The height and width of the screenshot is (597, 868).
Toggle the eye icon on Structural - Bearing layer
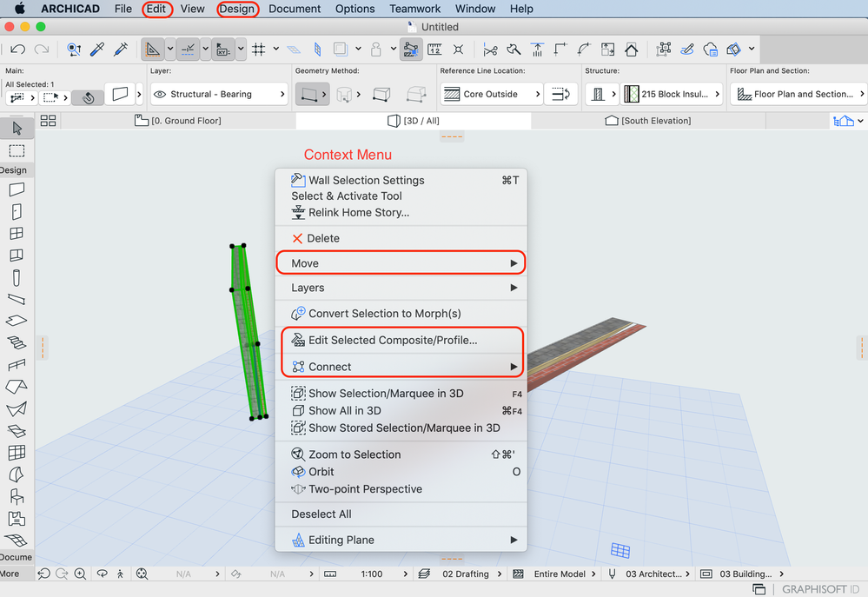[x=160, y=94]
